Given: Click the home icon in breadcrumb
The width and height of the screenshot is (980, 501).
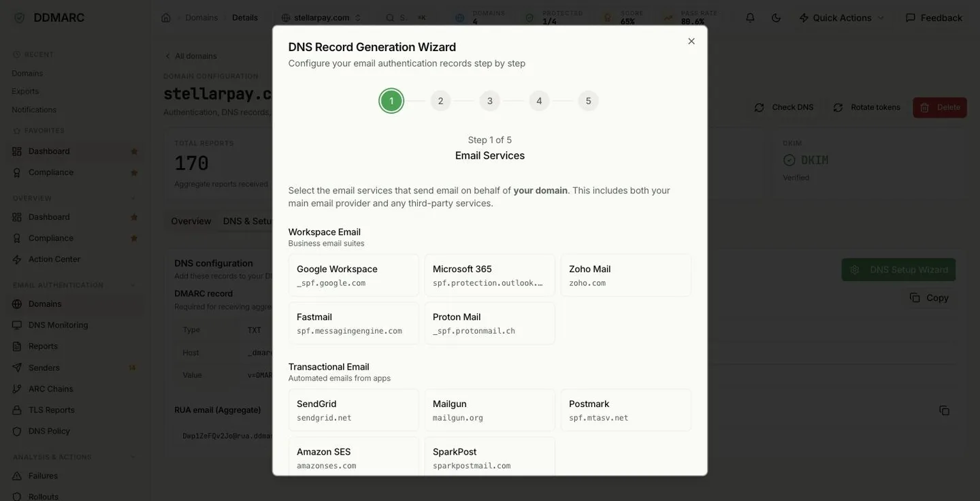Looking at the screenshot, I should [x=166, y=18].
